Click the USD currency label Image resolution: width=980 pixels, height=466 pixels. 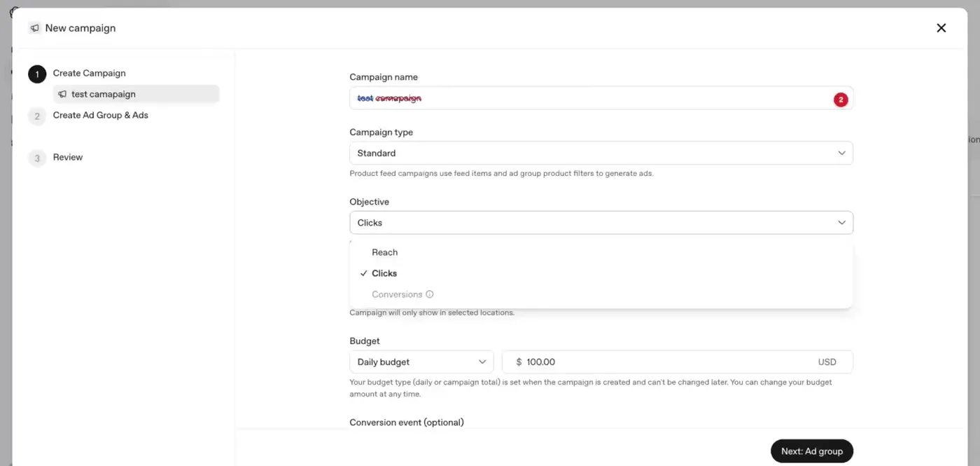point(827,362)
